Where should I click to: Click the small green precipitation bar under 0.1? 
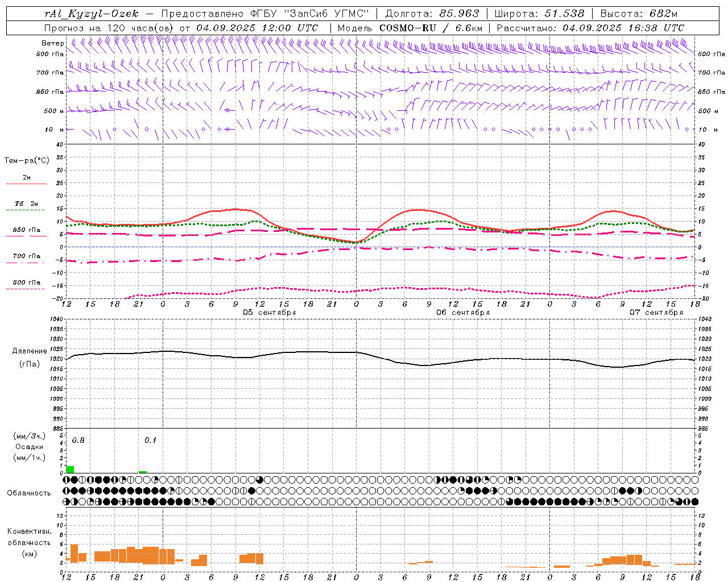pyautogui.click(x=143, y=472)
